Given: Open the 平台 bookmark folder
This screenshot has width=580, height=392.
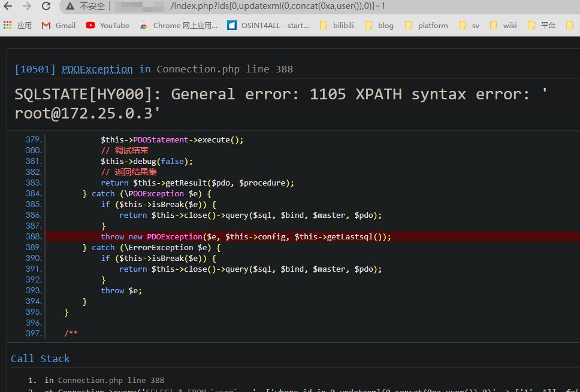Looking at the screenshot, I should coord(542,25).
